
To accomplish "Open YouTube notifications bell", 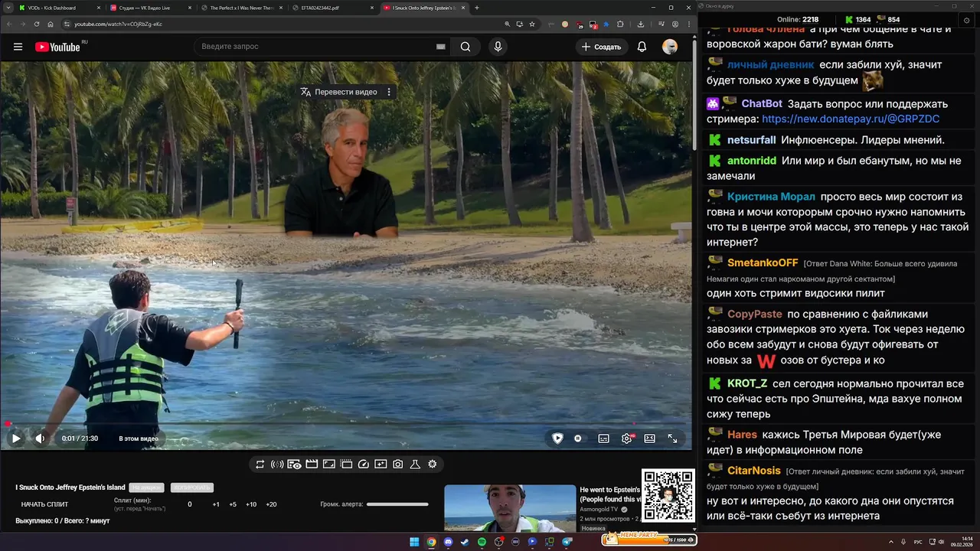I will pyautogui.click(x=642, y=47).
